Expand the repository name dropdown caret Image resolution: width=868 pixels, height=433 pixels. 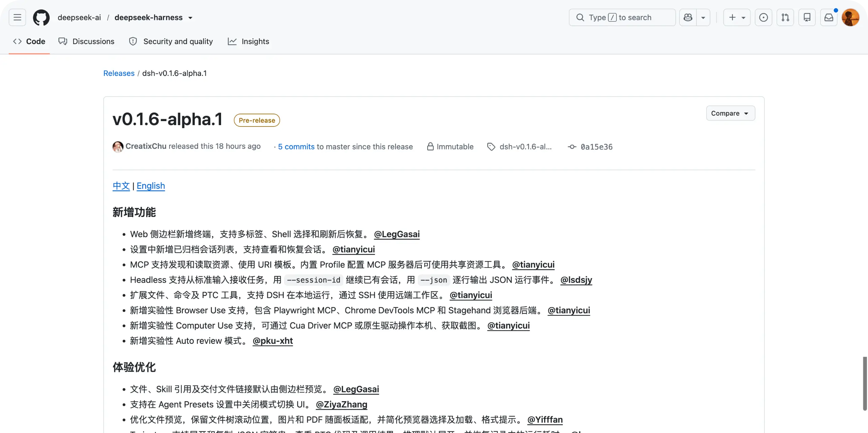click(x=191, y=18)
